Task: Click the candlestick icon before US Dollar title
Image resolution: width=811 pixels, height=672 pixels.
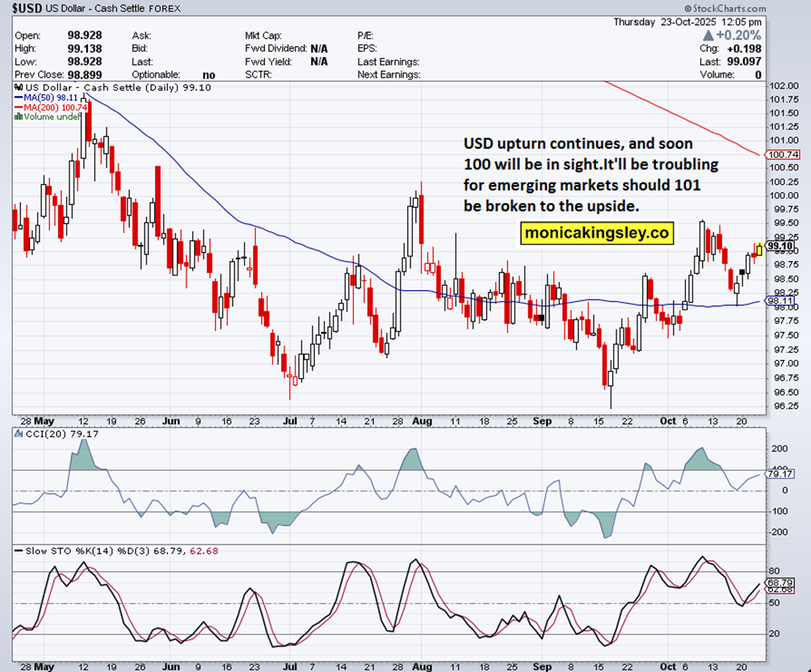Action: (x=18, y=87)
